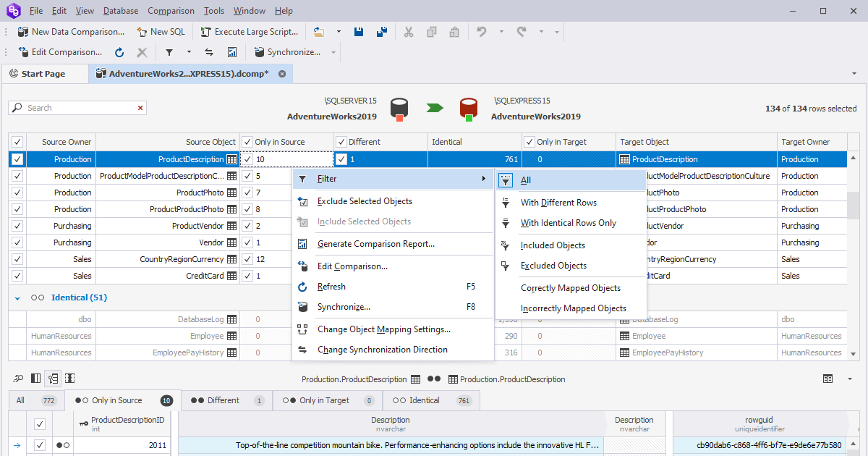Open the File menu
Image resolution: width=868 pixels, height=456 pixels.
click(x=36, y=11)
